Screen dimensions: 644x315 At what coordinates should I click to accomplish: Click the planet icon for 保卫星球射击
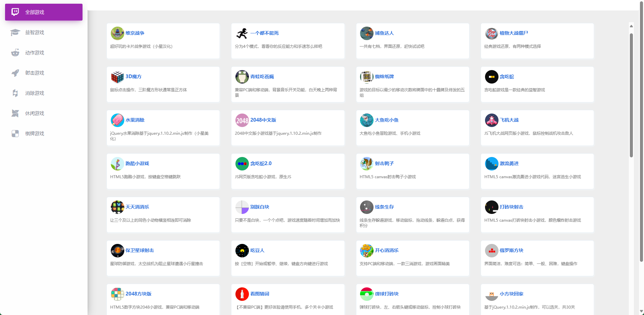pos(117,251)
